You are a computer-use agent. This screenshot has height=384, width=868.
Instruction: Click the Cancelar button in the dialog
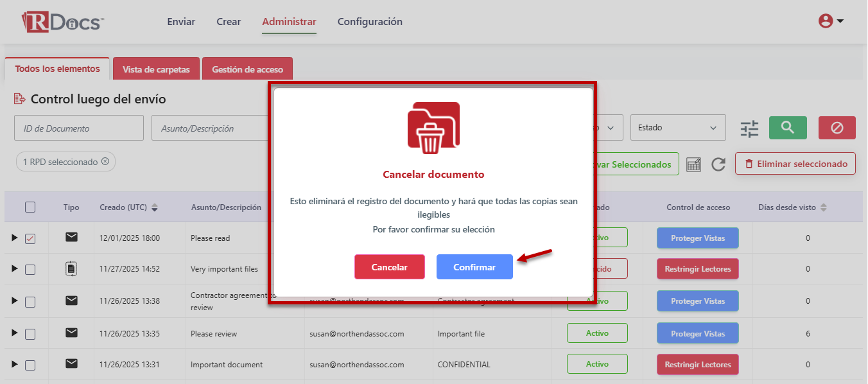[389, 267]
